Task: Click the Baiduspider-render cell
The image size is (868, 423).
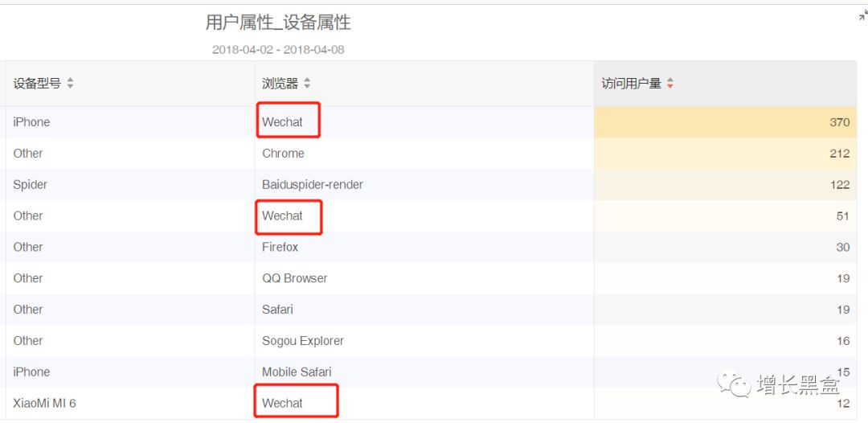Action: pyautogui.click(x=313, y=185)
